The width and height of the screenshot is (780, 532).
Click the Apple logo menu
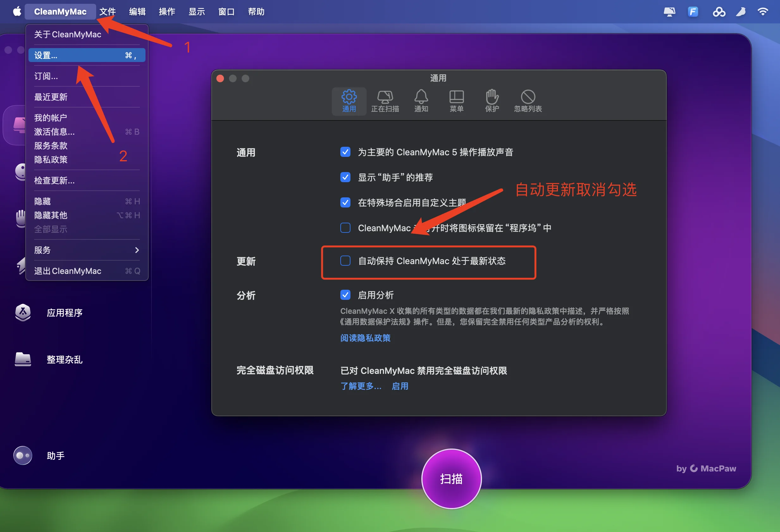click(17, 12)
